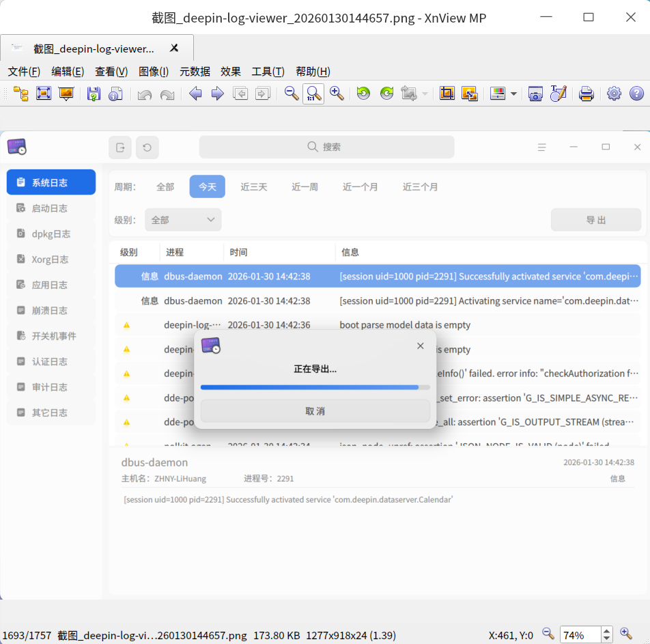The height and width of the screenshot is (644, 650).
Task: Open settings gear in toolbar
Action: pyautogui.click(x=614, y=94)
